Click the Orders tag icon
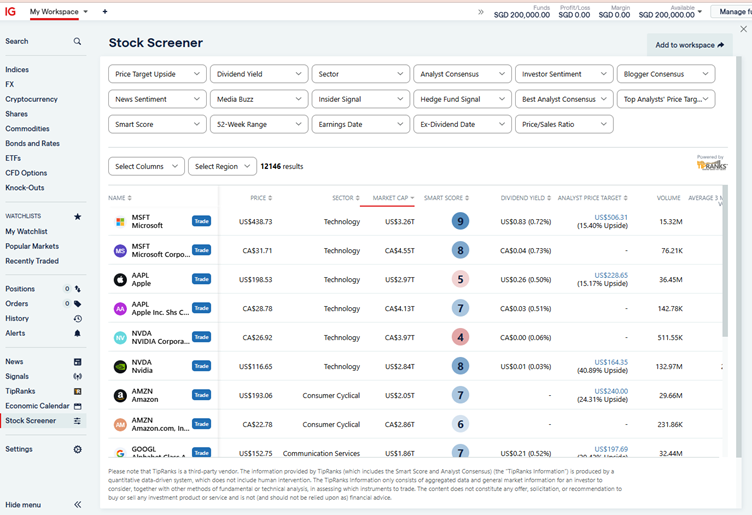Screen dimensions: 752x515 point(78,304)
